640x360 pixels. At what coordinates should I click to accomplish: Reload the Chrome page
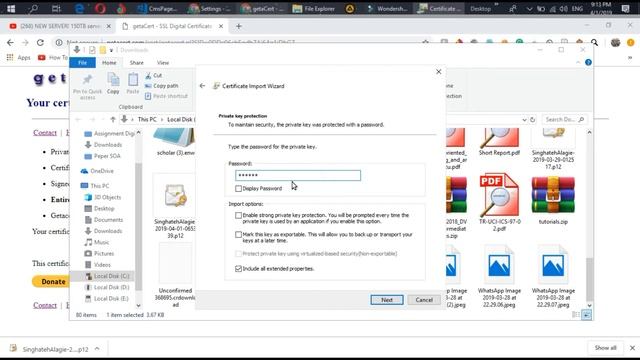pos(40,42)
